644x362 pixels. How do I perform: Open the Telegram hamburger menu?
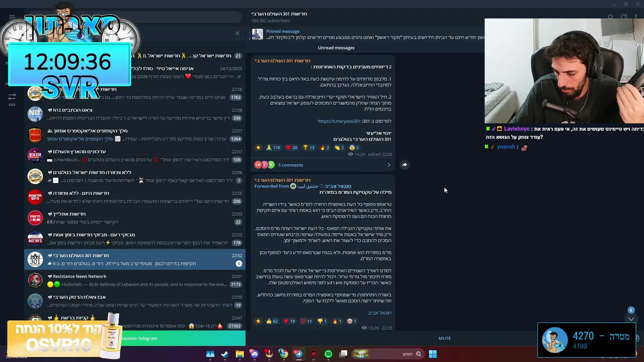click(12, 17)
